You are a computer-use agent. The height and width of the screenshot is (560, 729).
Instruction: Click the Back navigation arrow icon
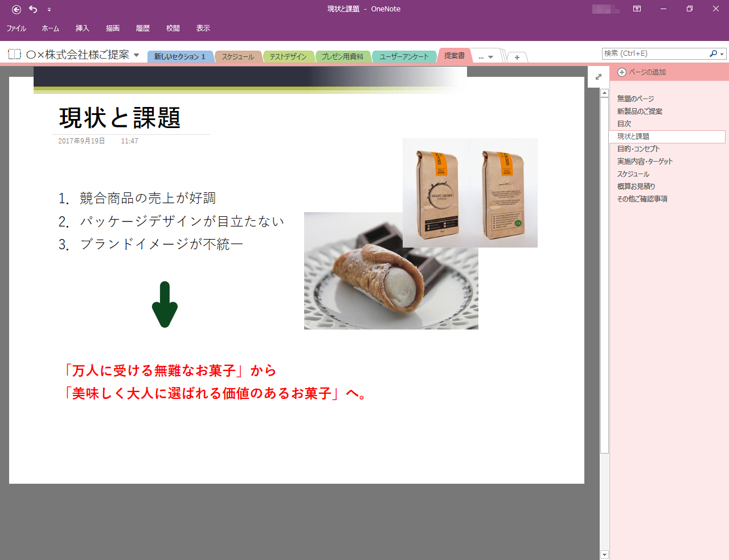tap(15, 9)
